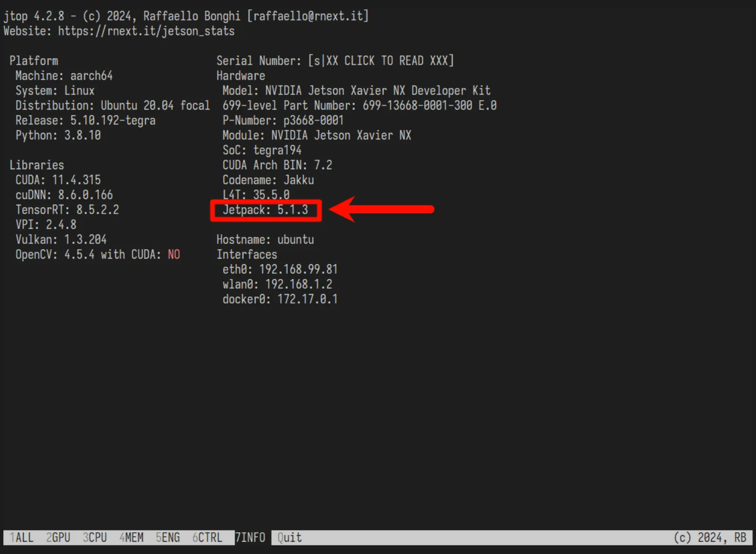Switch to the 1ALL tab
This screenshot has width=756, height=554.
tap(22, 537)
